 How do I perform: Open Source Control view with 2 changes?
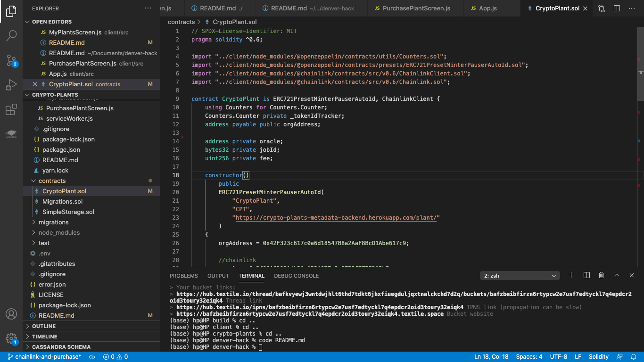(x=11, y=60)
